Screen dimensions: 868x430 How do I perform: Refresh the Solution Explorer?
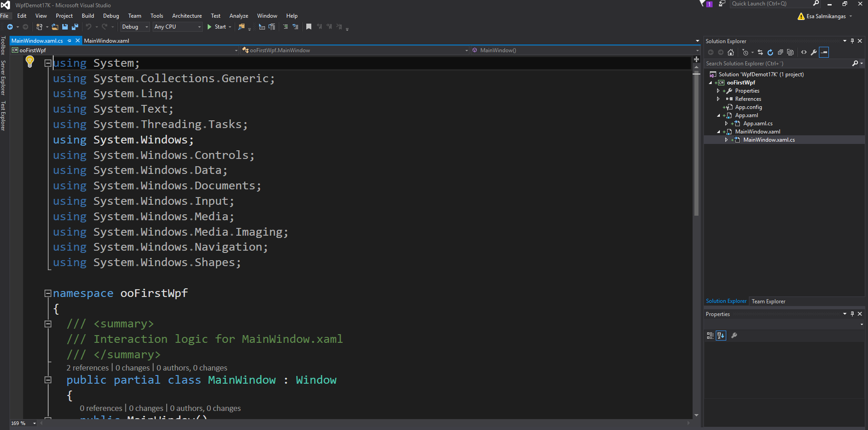[x=770, y=52]
